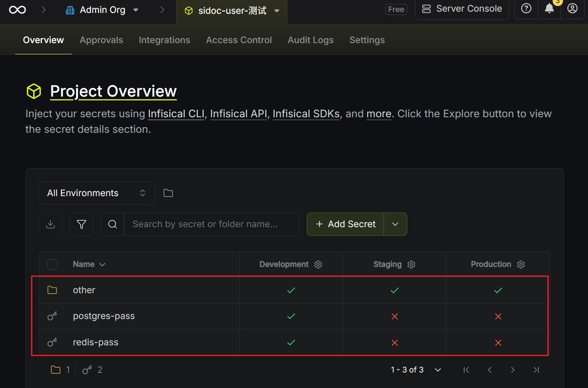Open rows-per-page dropdown next to 1 - 3 of 3
The height and width of the screenshot is (388, 588).
[x=438, y=370]
